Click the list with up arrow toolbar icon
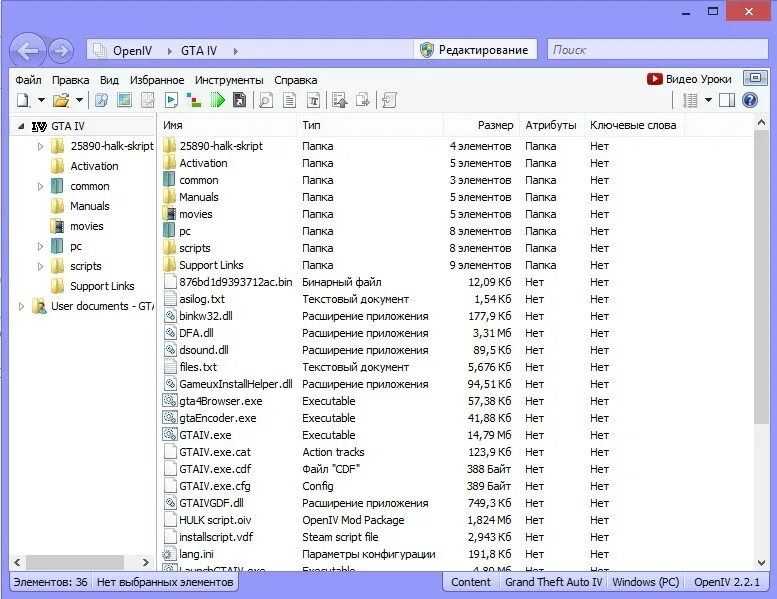 [340, 101]
